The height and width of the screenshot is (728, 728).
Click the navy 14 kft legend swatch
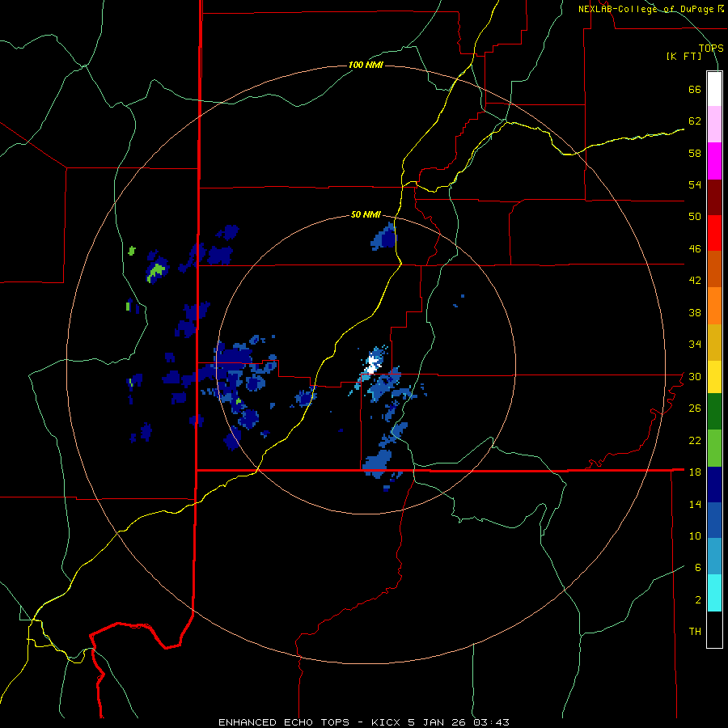point(714,485)
